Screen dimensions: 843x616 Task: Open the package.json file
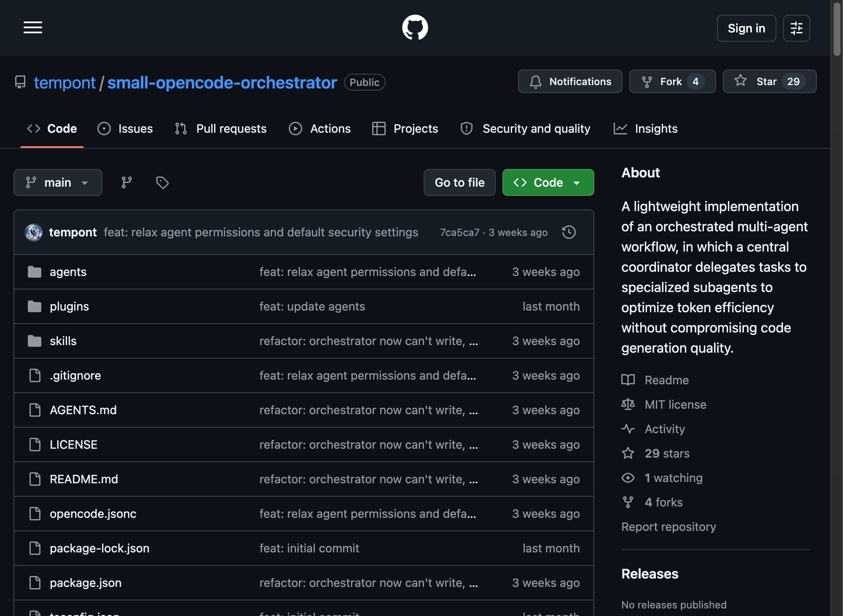click(86, 583)
